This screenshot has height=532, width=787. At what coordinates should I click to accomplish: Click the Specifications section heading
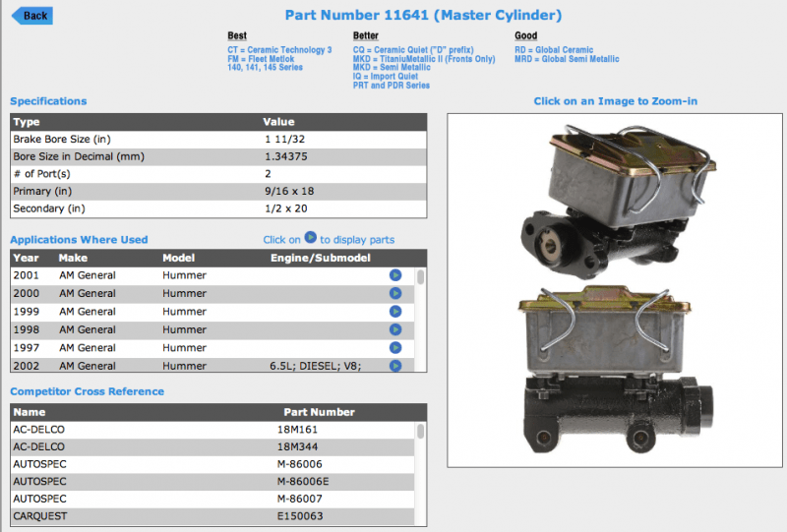tap(48, 101)
